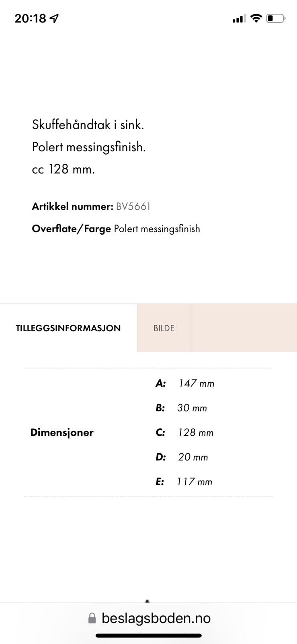Tap the Wi-Fi status icon
The height and width of the screenshot is (644, 297).
click(x=256, y=18)
